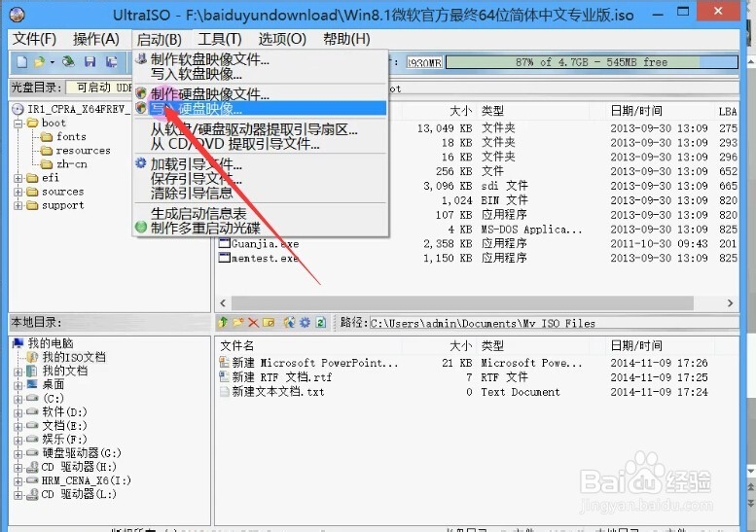Click the Save floppy toolbar icon
The width and height of the screenshot is (756, 532).
(90, 61)
